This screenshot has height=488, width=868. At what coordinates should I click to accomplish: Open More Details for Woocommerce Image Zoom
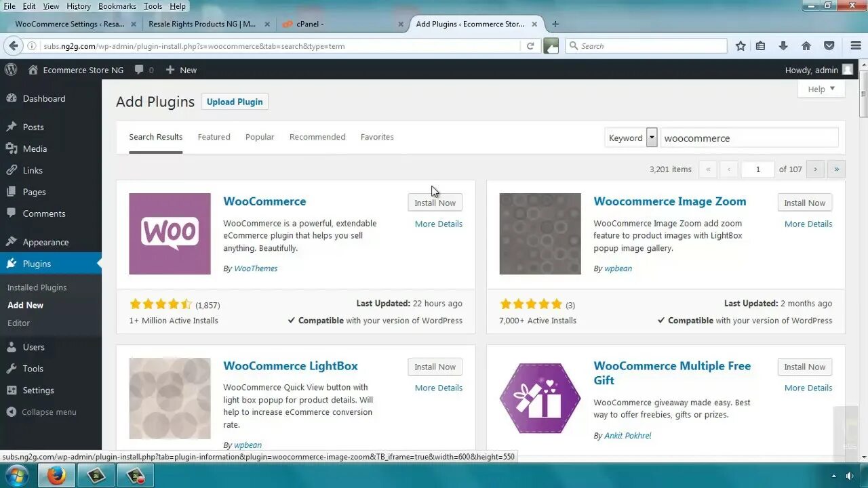(808, 224)
